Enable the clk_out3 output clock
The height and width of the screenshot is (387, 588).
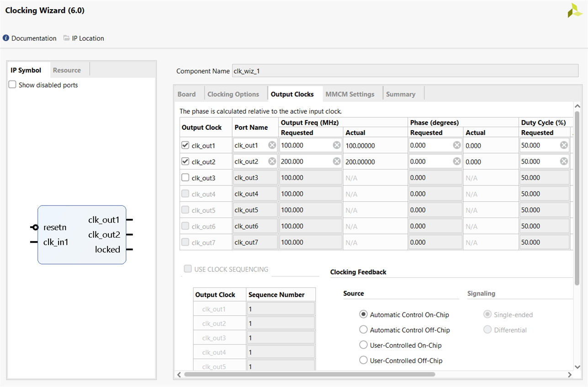(x=185, y=177)
